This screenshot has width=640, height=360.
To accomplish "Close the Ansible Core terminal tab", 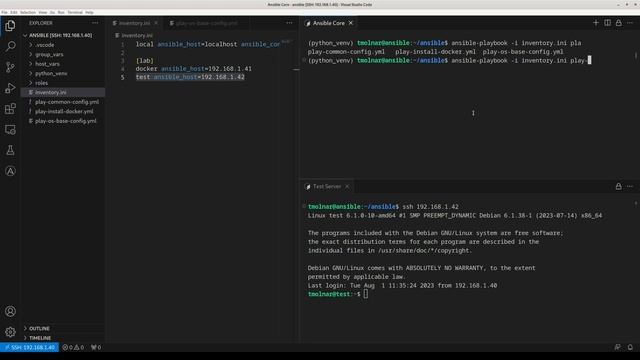I will pyautogui.click(x=351, y=23).
